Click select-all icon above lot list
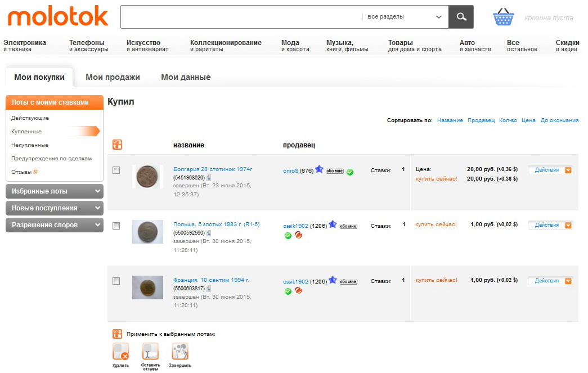The image size is (588, 373). pos(118,145)
